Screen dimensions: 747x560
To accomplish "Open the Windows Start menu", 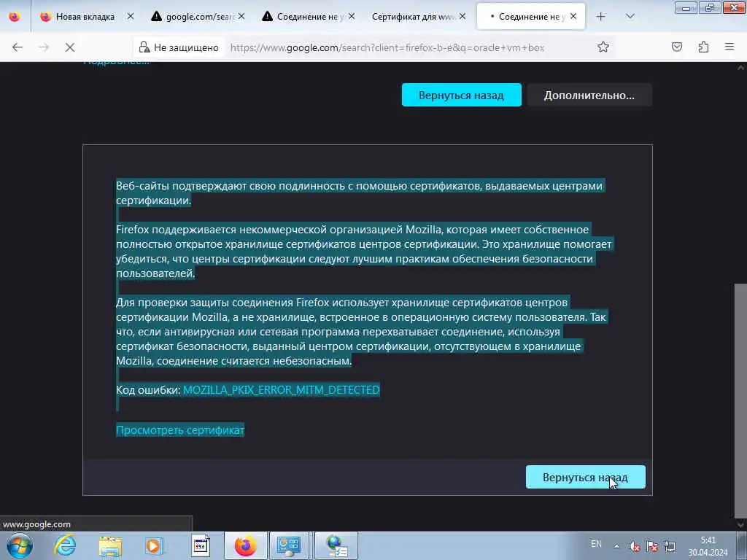I will 20,545.
